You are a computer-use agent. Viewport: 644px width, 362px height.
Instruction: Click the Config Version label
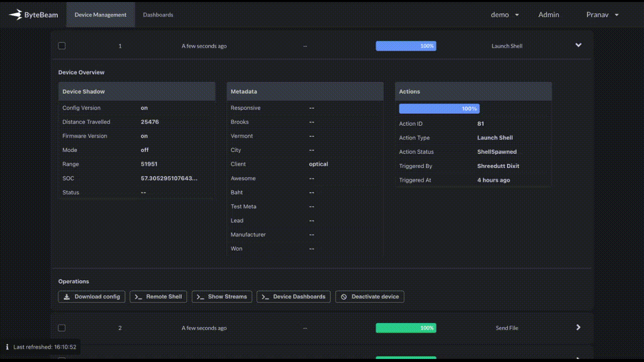(x=82, y=108)
